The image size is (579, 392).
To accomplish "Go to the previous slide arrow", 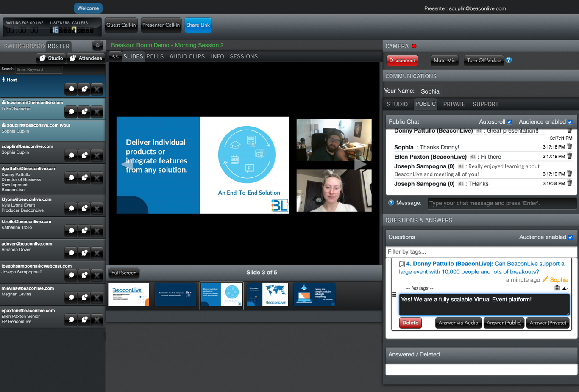I will tap(127, 164).
